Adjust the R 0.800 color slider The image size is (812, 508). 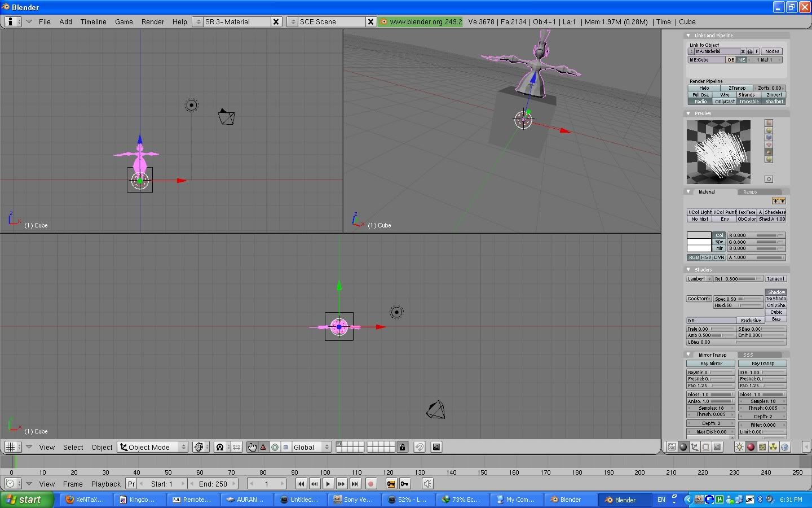coord(757,235)
